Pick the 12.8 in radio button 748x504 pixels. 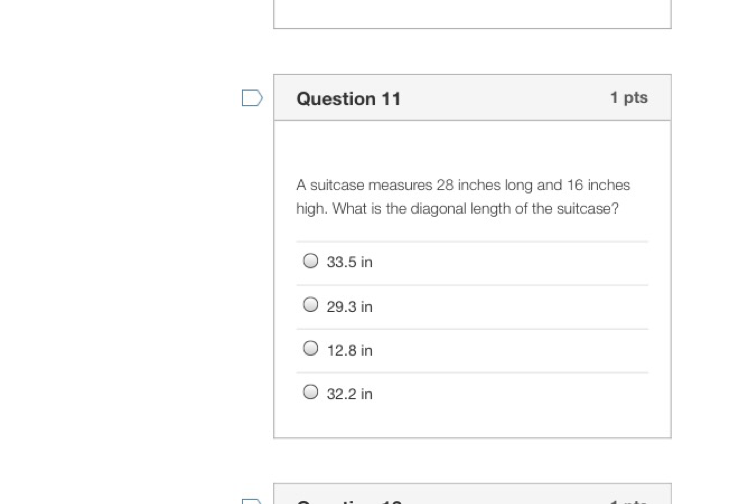(310, 349)
